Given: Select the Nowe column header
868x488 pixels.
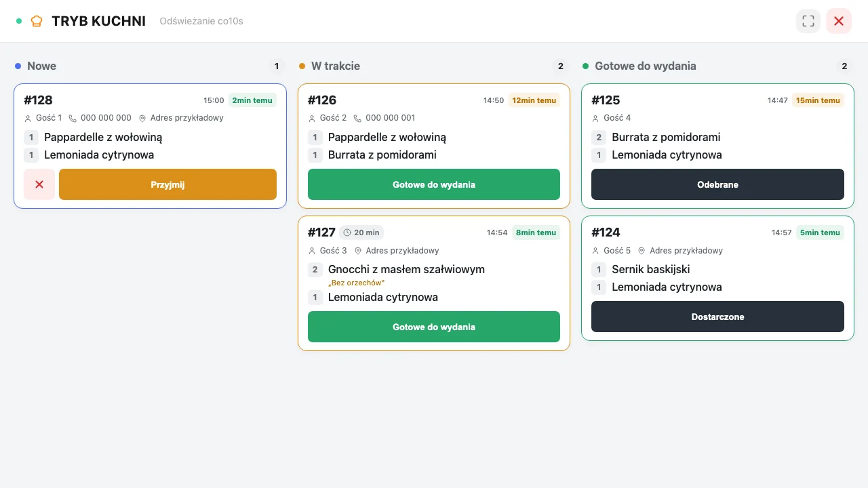Looking at the screenshot, I should (x=41, y=66).
